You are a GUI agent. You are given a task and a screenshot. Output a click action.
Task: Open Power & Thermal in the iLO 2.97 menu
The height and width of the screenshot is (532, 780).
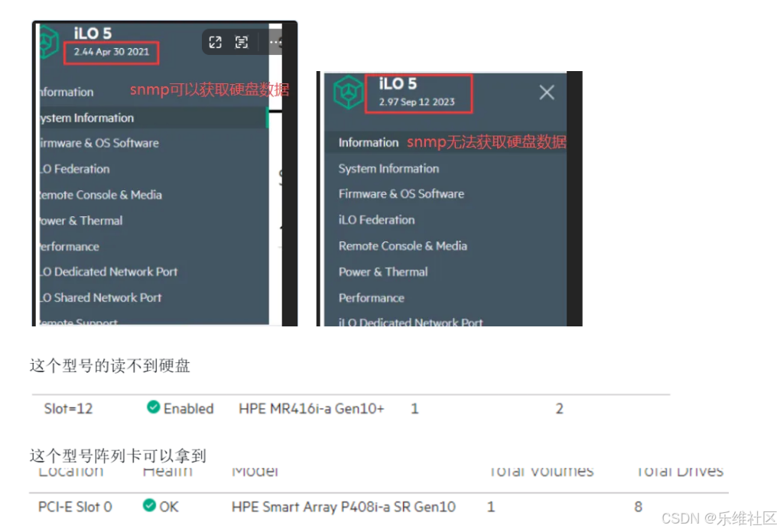point(383,272)
